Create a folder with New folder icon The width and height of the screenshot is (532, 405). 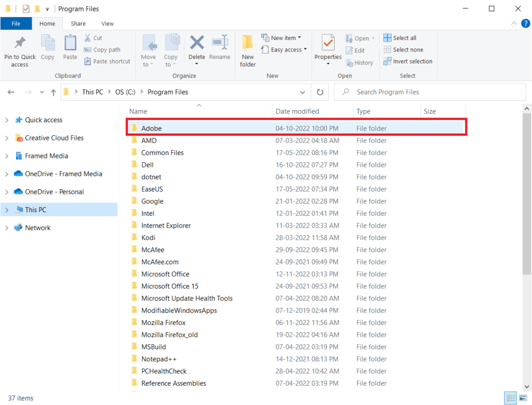(x=248, y=44)
